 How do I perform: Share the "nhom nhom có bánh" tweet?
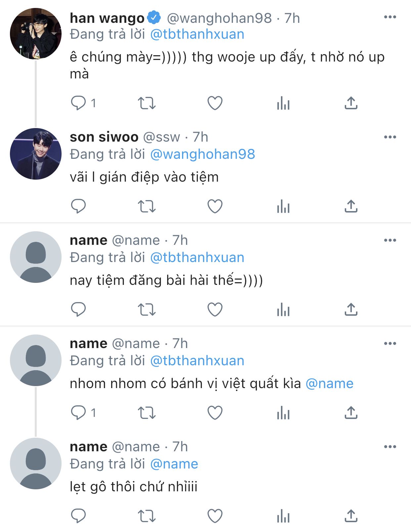(351, 413)
